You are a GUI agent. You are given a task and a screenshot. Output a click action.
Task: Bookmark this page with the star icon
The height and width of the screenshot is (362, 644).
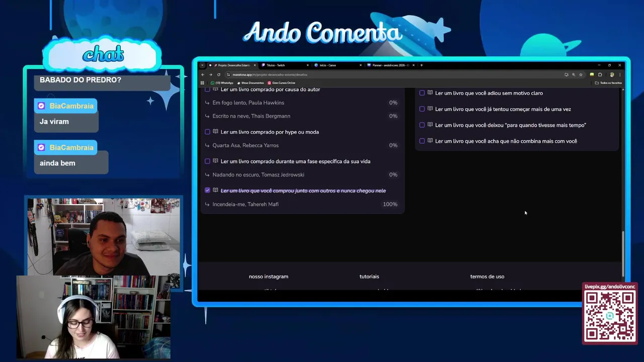[x=581, y=74]
